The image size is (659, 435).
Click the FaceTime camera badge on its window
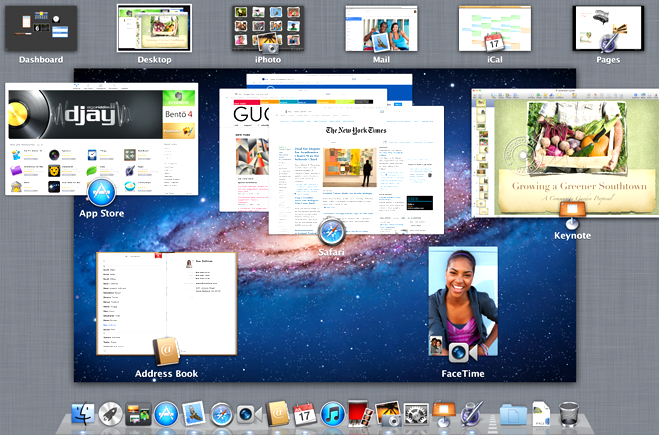(462, 352)
